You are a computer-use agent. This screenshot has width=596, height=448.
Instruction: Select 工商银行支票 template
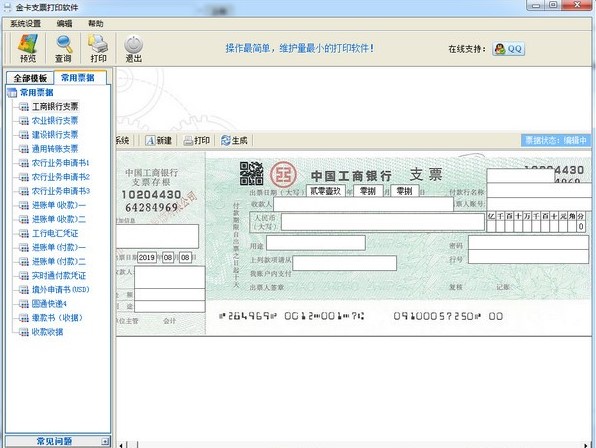pos(55,106)
